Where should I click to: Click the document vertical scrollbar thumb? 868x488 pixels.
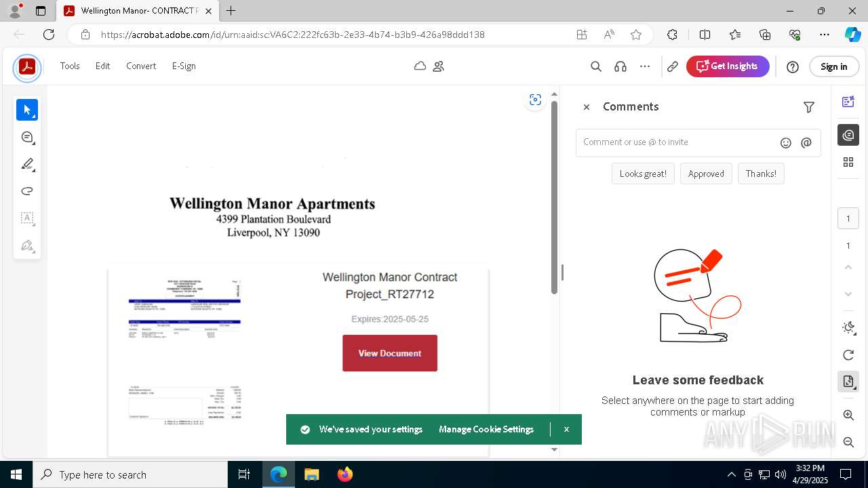[554, 198]
